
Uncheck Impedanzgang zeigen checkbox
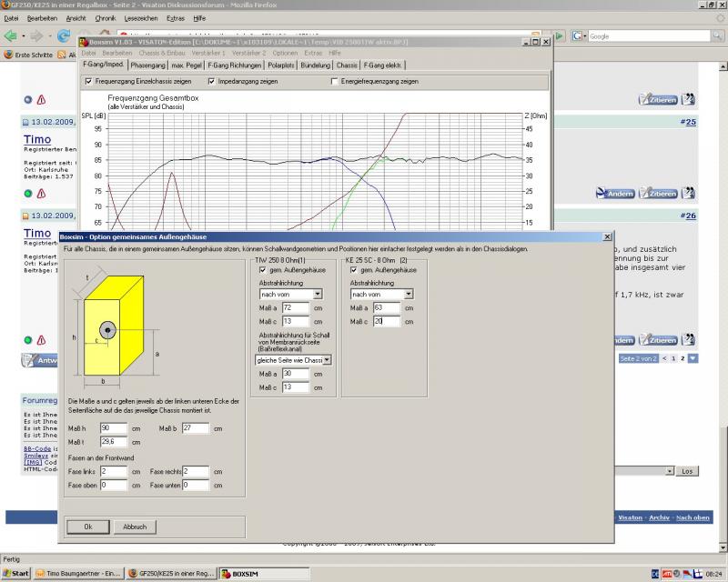click(211, 81)
